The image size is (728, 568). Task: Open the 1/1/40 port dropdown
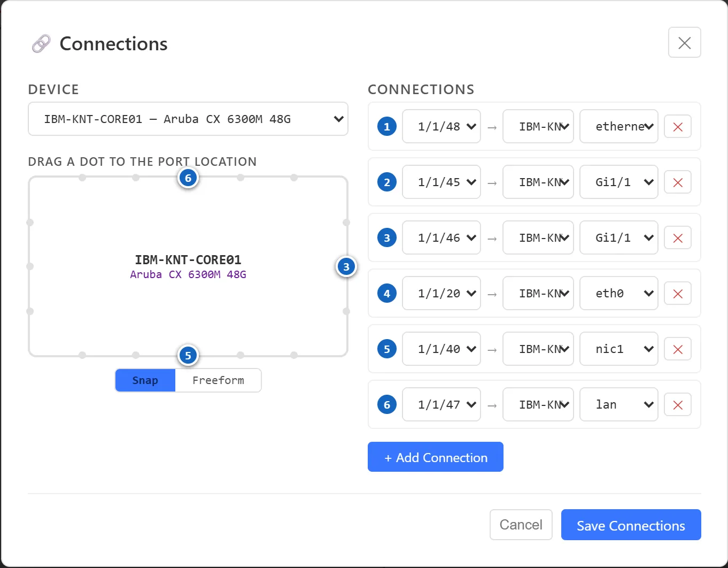tap(442, 349)
